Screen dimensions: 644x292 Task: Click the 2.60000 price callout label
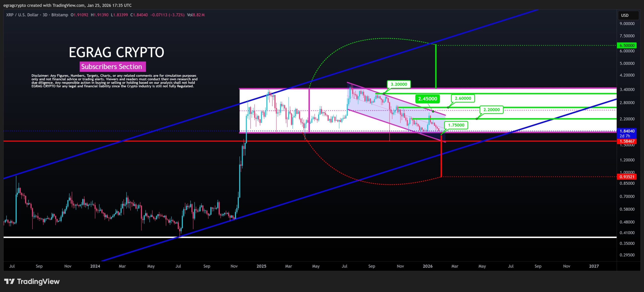tap(463, 98)
